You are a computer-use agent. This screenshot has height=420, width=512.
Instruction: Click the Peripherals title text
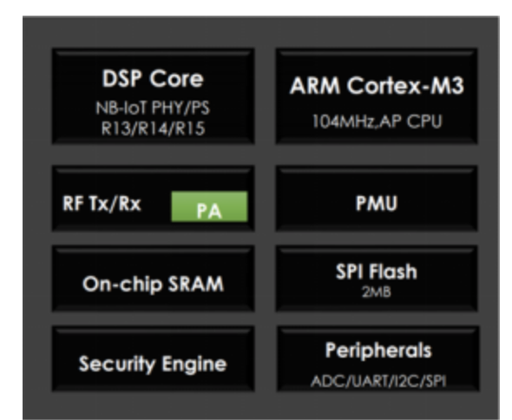point(378,351)
